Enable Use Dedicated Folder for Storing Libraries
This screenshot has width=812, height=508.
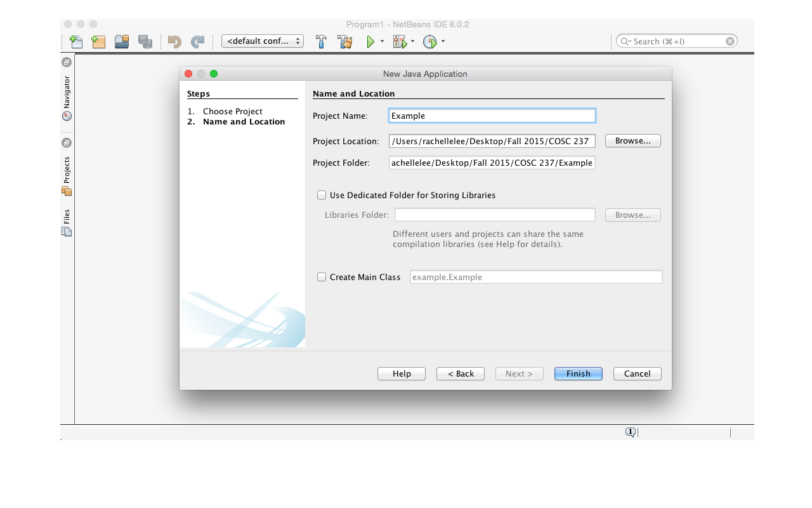tap(322, 195)
